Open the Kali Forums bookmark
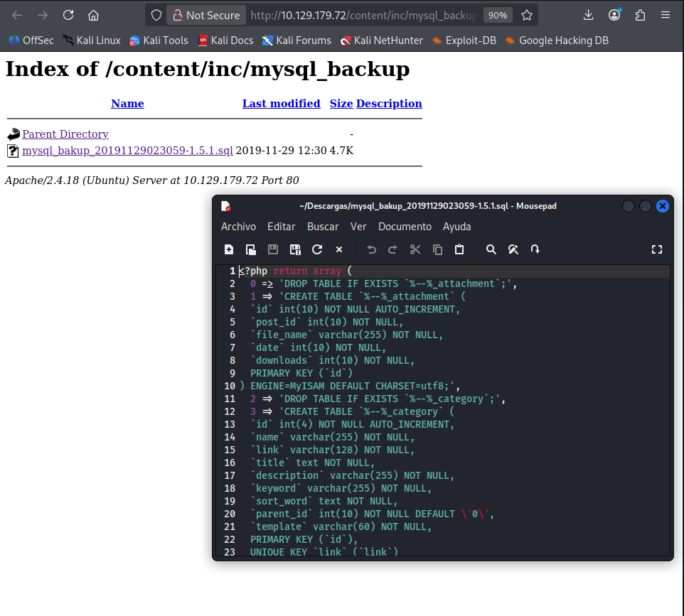684x616 pixels. tap(296, 40)
